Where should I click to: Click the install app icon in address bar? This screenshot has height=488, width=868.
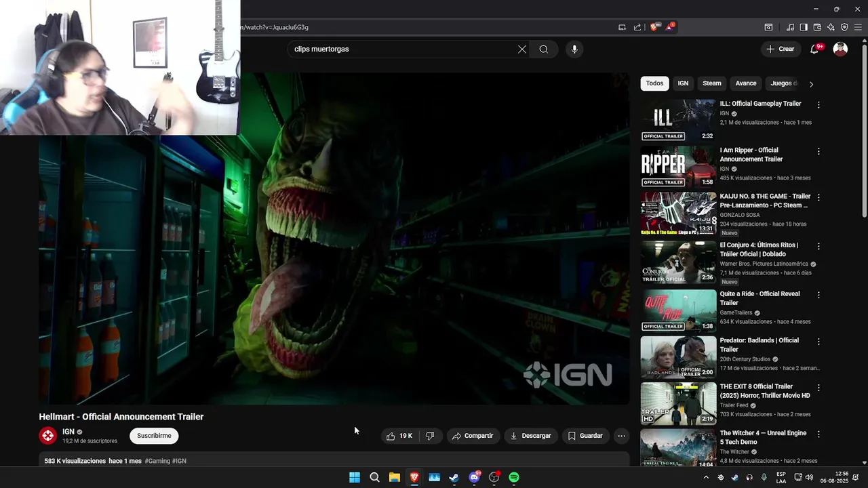tap(622, 27)
